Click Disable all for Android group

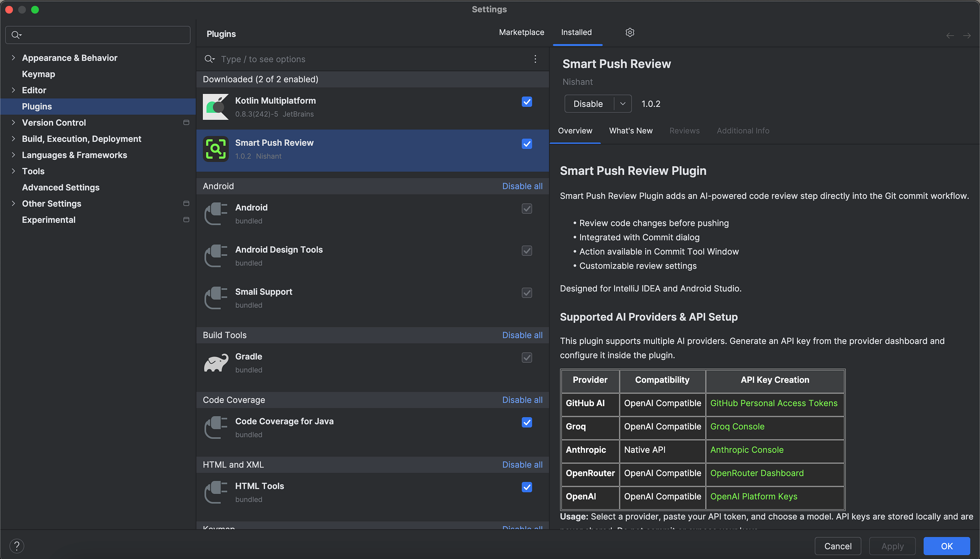coord(522,186)
